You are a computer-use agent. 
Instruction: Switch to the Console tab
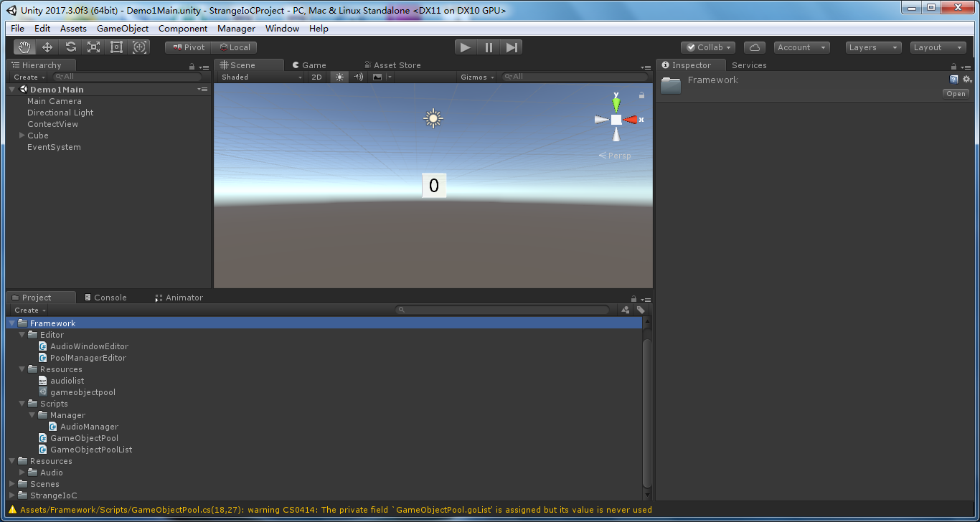pyautogui.click(x=105, y=298)
